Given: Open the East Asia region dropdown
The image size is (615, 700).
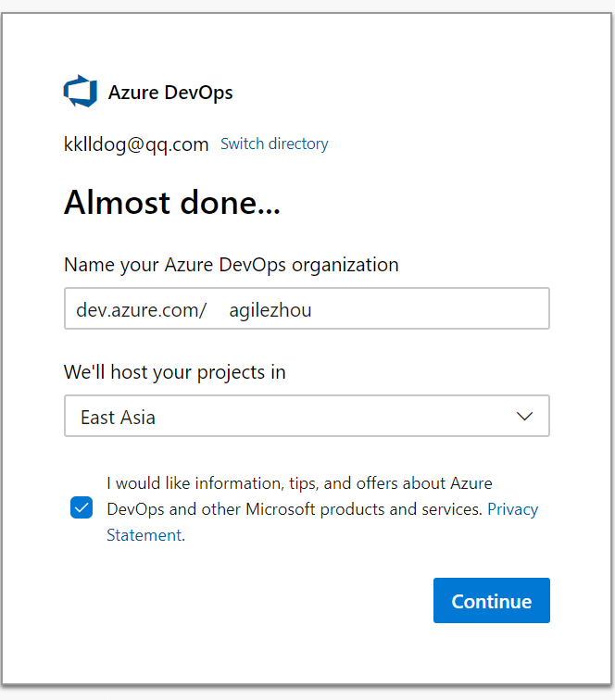Looking at the screenshot, I should click(x=307, y=416).
